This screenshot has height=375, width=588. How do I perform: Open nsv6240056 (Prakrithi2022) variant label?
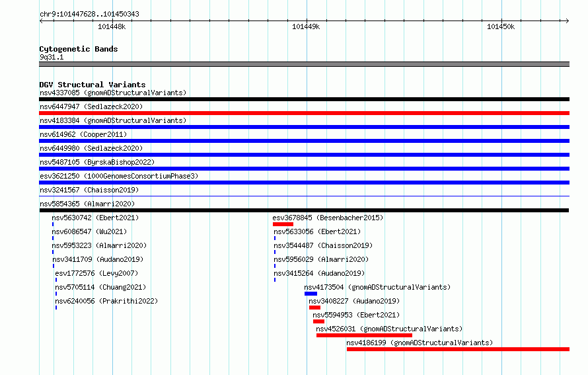point(106,301)
